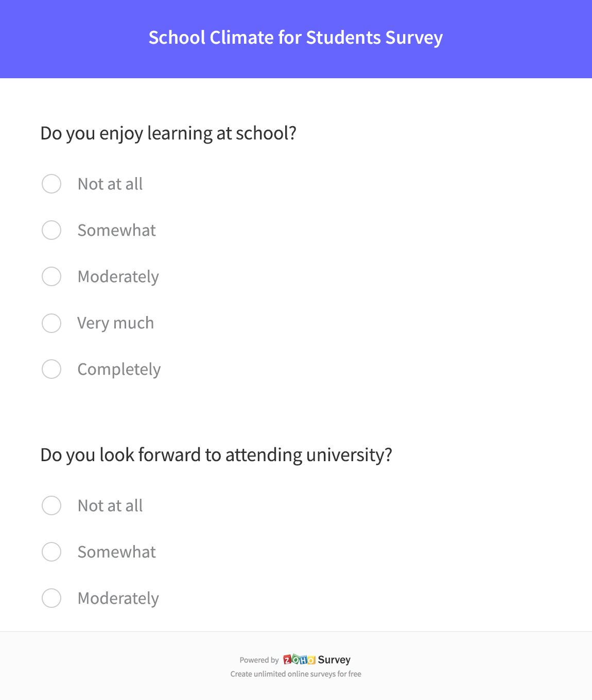Choose the 'Moderately' radio button for attending university
This screenshot has width=592, height=700.
coord(51,598)
